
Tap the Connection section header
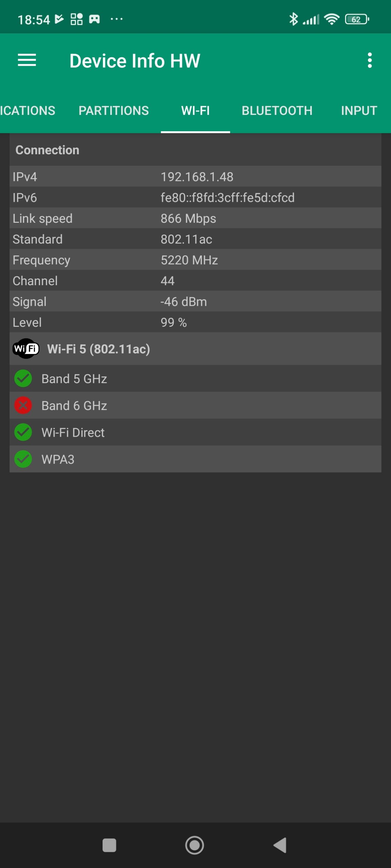[x=47, y=150]
